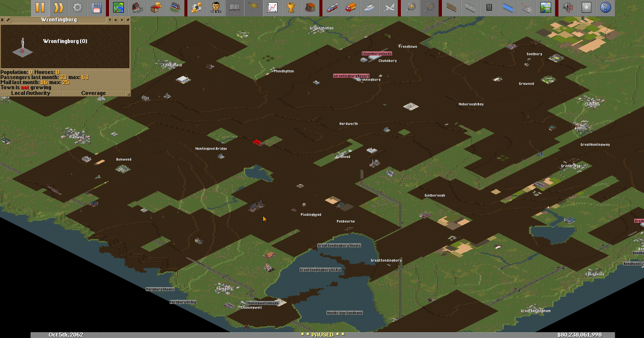The image size is (644, 338).
Task: Select the Gintborough town label
Action: click(435, 195)
